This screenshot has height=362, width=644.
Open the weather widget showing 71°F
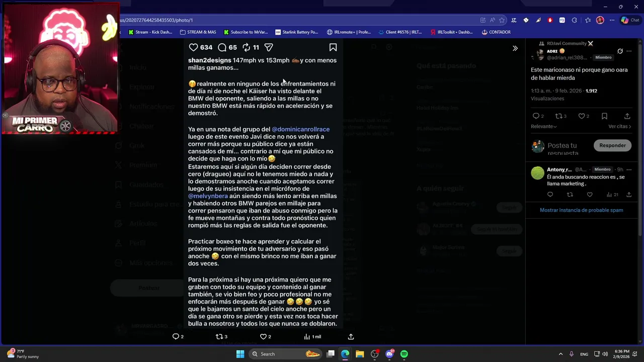pyautogui.click(x=23, y=354)
